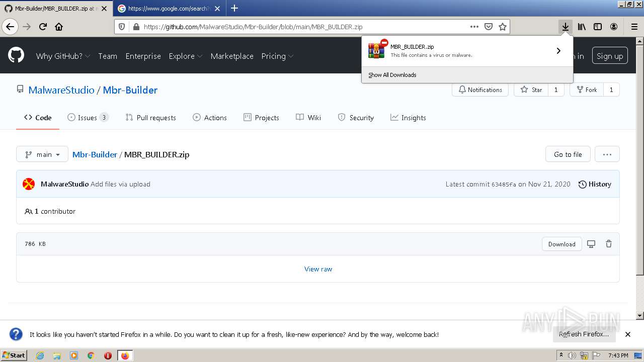Viewport: 644px width, 362px height.
Task: Go to GitHub home via Octocat logo
Action: (16, 55)
